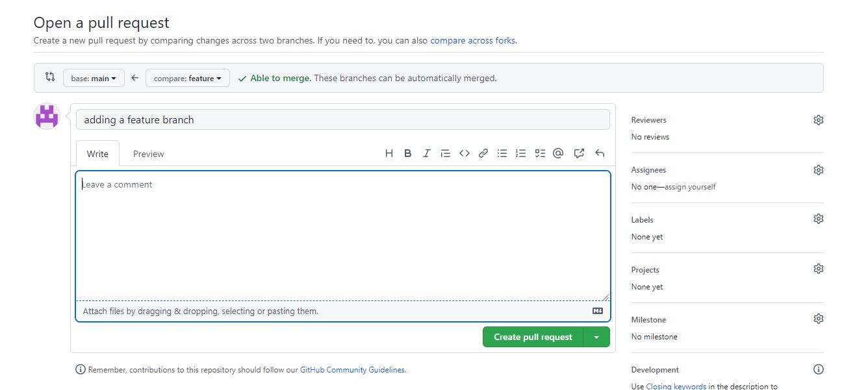
Task: Open the base: main branch dropdown
Action: click(94, 78)
